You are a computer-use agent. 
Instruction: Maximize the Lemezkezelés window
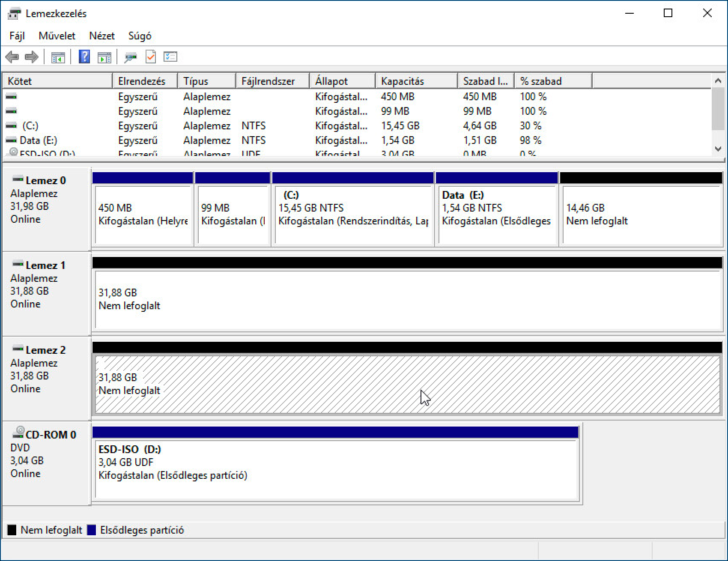(668, 13)
